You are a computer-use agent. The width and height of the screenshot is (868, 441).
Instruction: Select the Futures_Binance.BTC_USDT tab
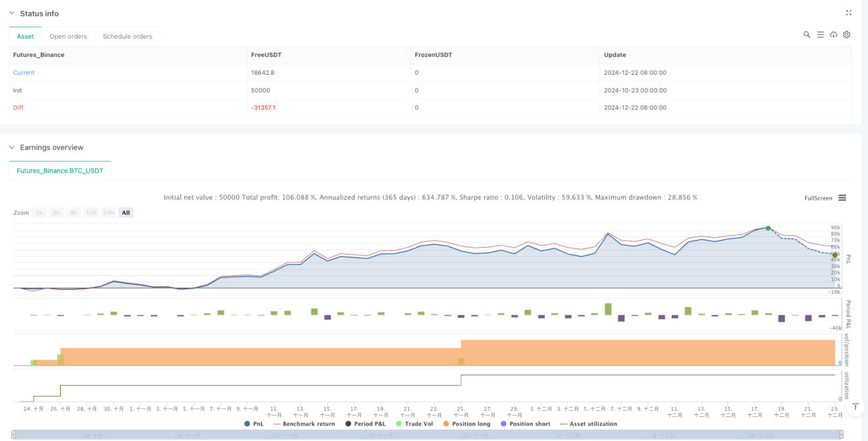[x=60, y=170]
